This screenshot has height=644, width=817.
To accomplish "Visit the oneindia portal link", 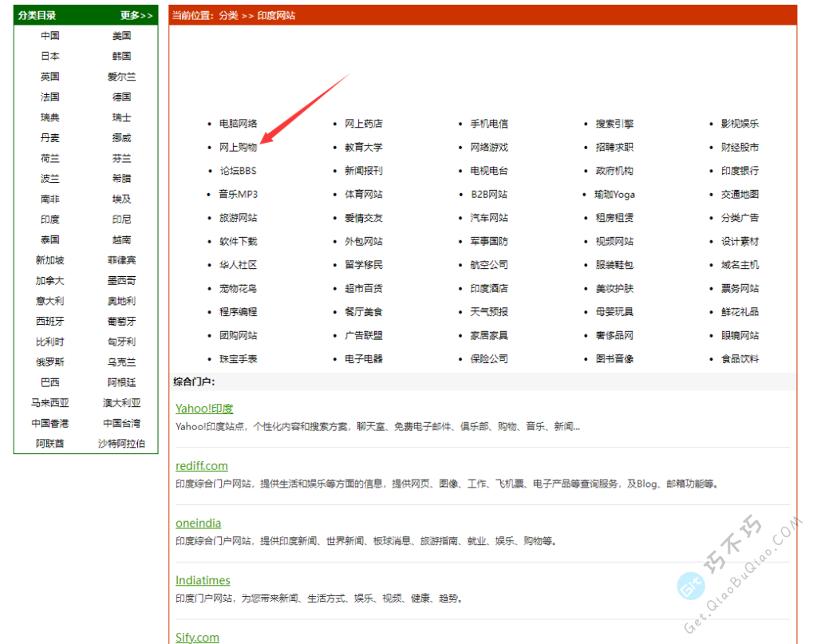I will 199,523.
